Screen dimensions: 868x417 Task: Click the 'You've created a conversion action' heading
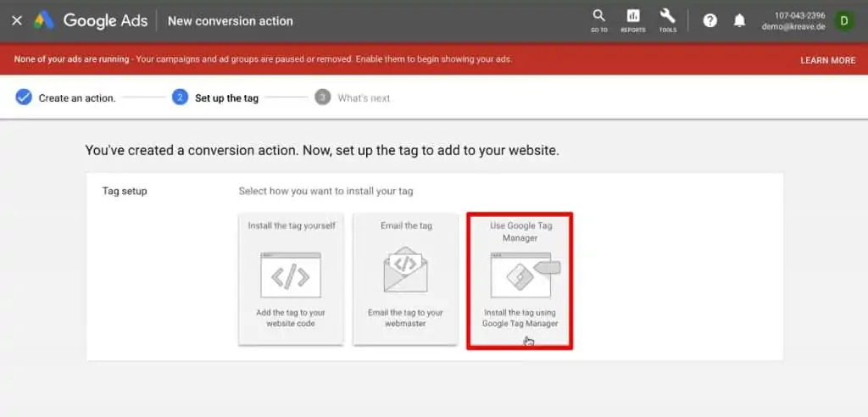click(322, 150)
